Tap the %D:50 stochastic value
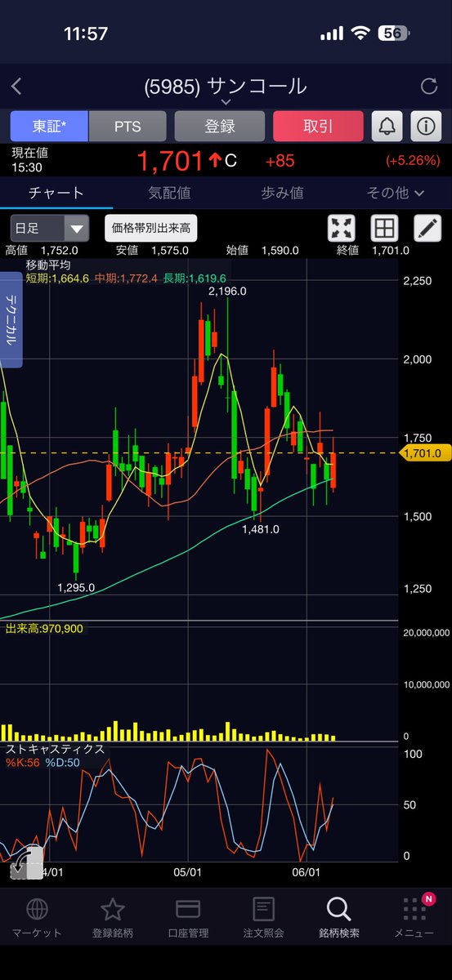This screenshot has height=980, width=452. point(63,763)
